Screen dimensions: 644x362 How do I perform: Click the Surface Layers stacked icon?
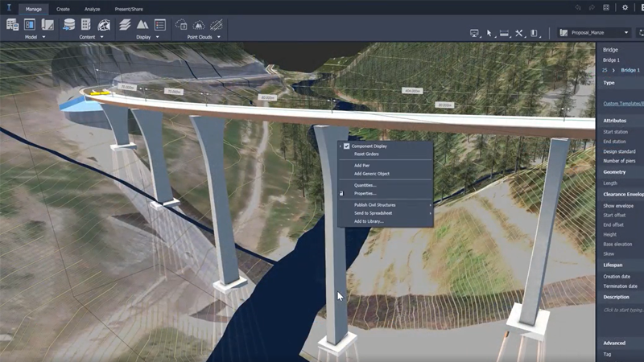pyautogui.click(x=125, y=25)
